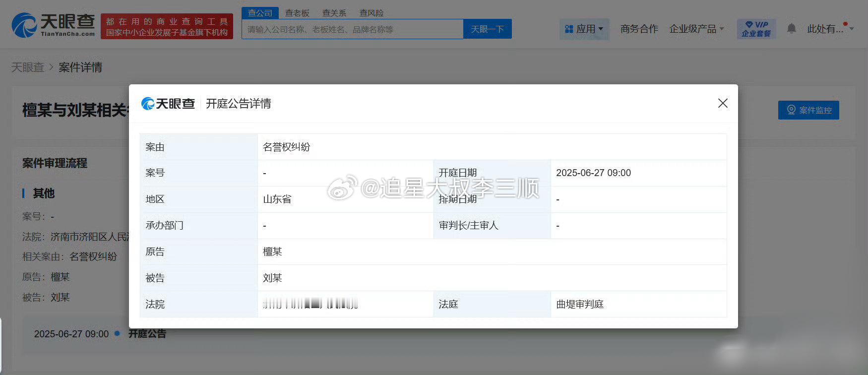Viewport: 868px width, 375px height.
Task: Open the notification bell icon
Action: [x=792, y=29]
